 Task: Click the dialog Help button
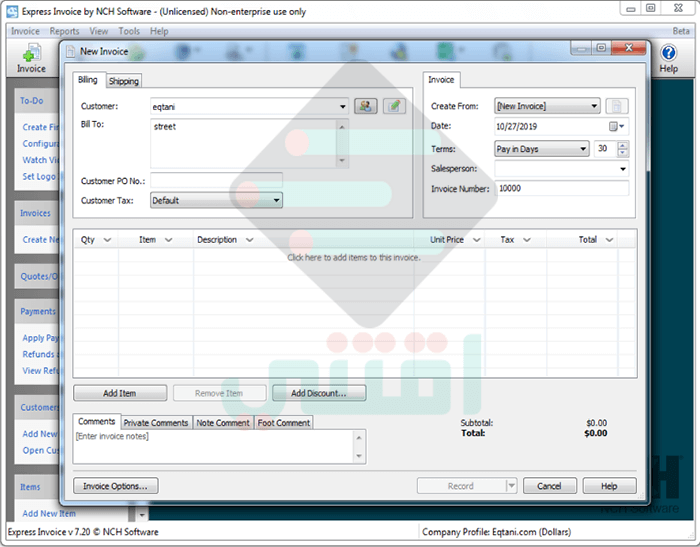pyautogui.click(x=609, y=486)
